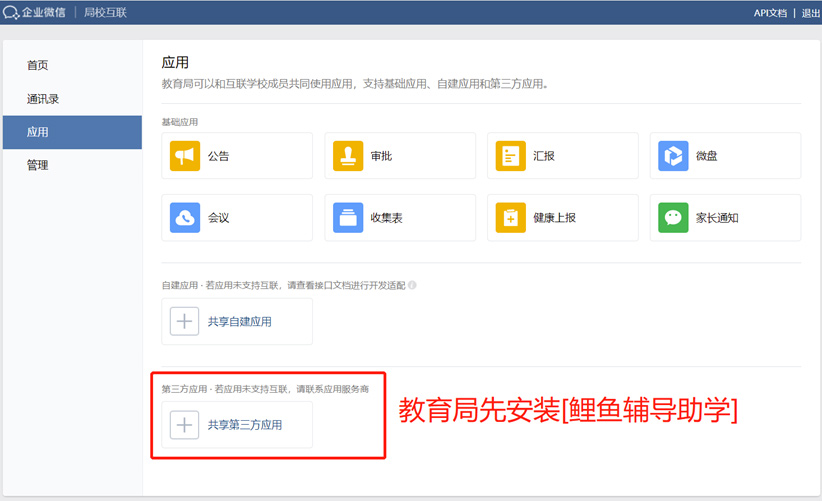Click the 共享第三方应用 text link
The width and height of the screenshot is (822, 501).
pyautogui.click(x=245, y=425)
